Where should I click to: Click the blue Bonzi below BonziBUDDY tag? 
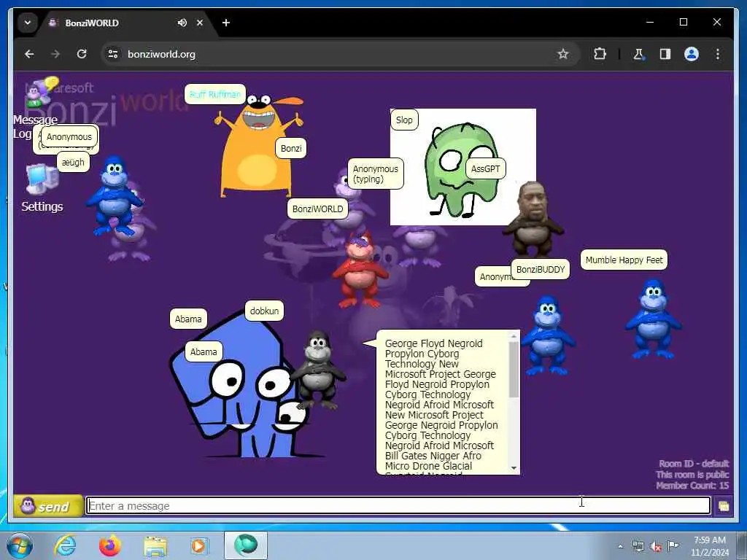click(548, 335)
